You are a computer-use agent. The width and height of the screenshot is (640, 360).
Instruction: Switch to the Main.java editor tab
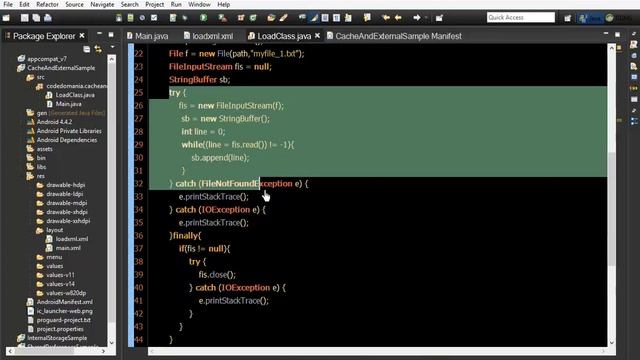click(147, 36)
